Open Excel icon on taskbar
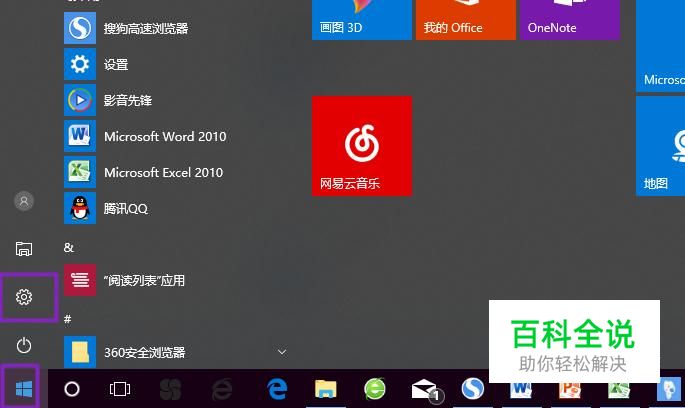 point(619,391)
